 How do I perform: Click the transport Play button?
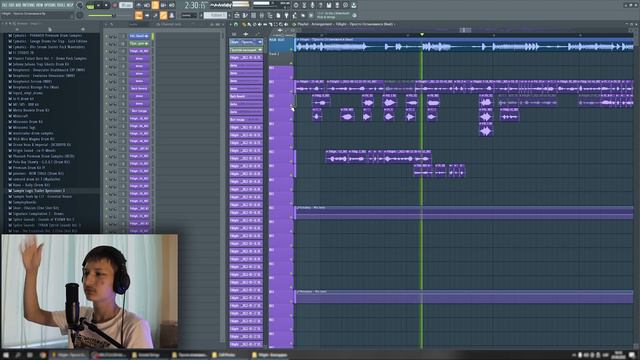click(x=99, y=5)
